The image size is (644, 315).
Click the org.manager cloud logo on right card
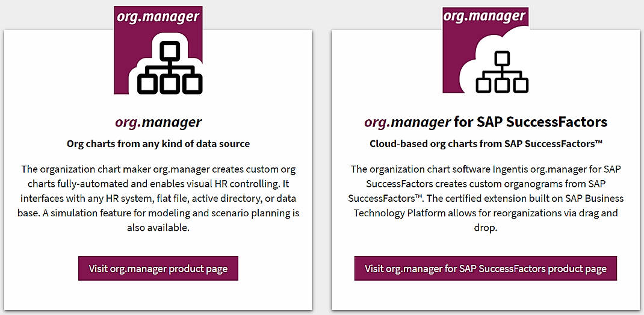click(486, 50)
